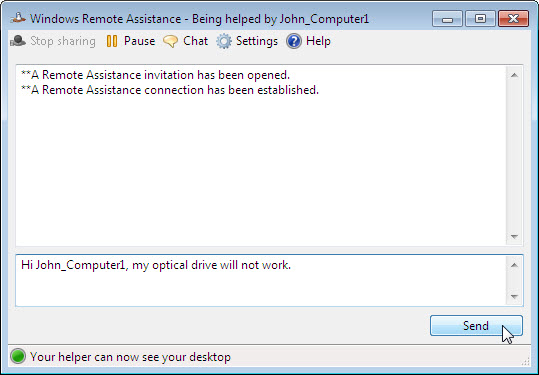
Task: Click inside the message input box
Action: click(x=261, y=280)
